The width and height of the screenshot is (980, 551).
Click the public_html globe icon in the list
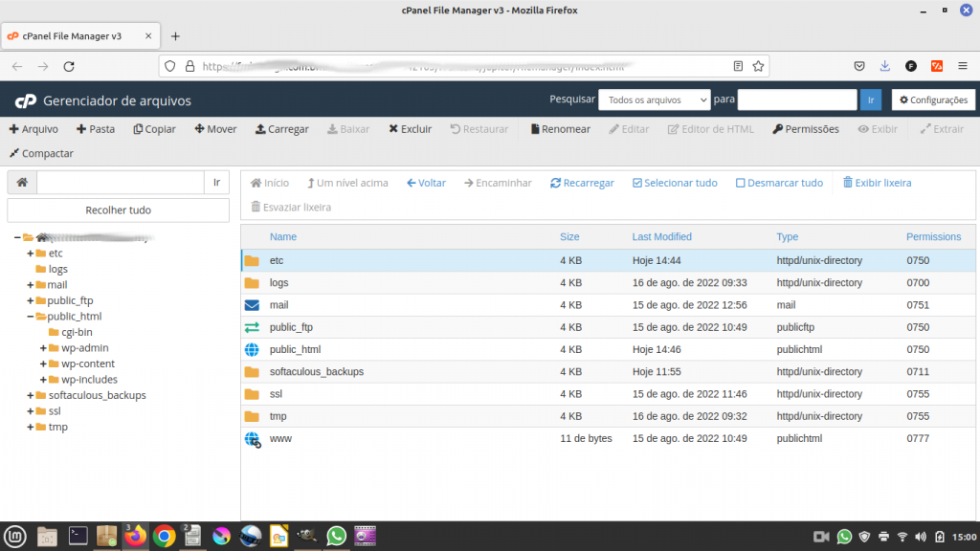[x=252, y=350]
